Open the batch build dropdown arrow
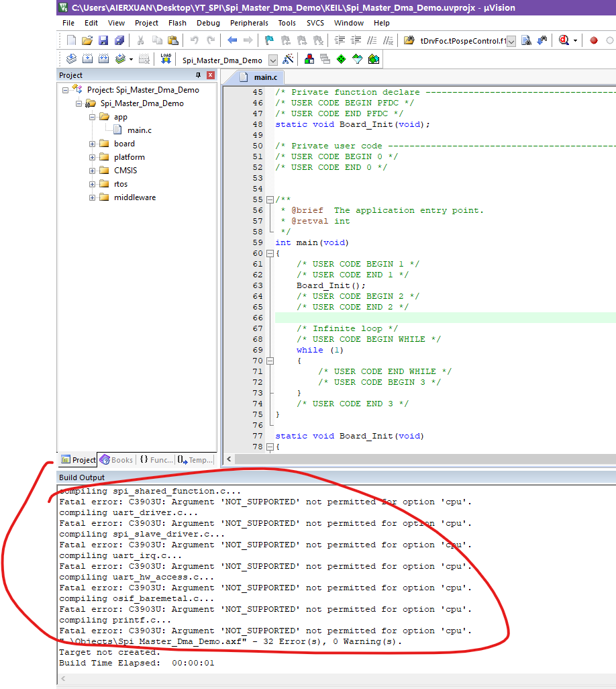 131,59
